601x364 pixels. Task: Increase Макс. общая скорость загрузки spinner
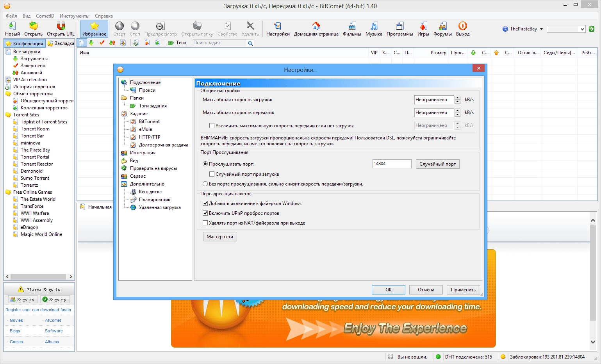click(x=457, y=98)
